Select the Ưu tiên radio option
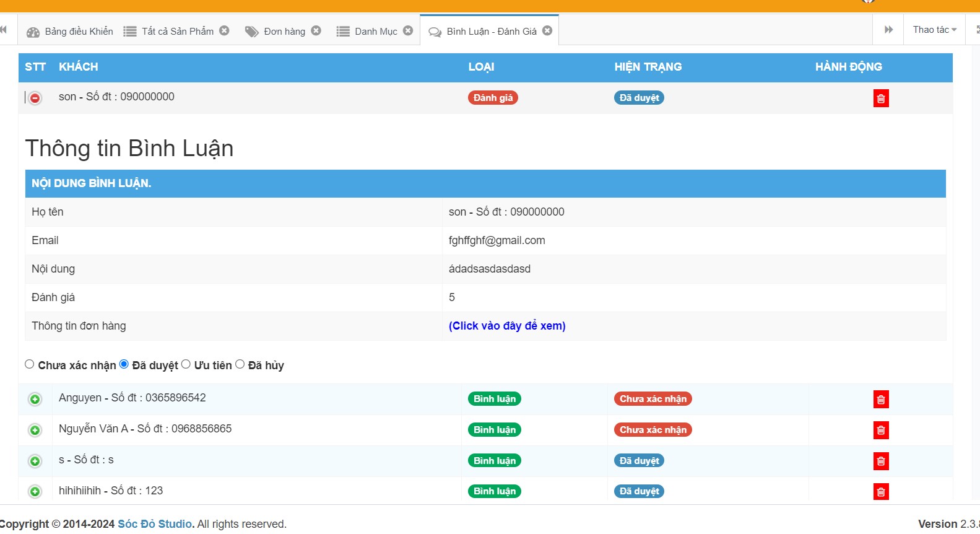Image resolution: width=980 pixels, height=534 pixels. [186, 364]
